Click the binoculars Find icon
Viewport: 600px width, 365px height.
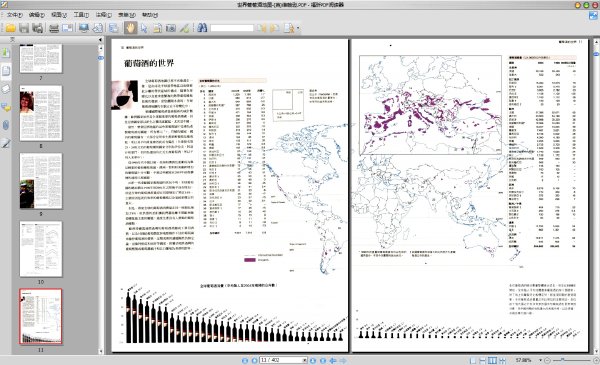pyautogui.click(x=202, y=28)
